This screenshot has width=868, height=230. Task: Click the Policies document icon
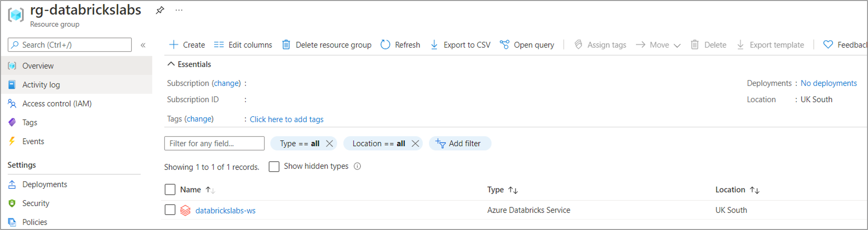(x=12, y=222)
